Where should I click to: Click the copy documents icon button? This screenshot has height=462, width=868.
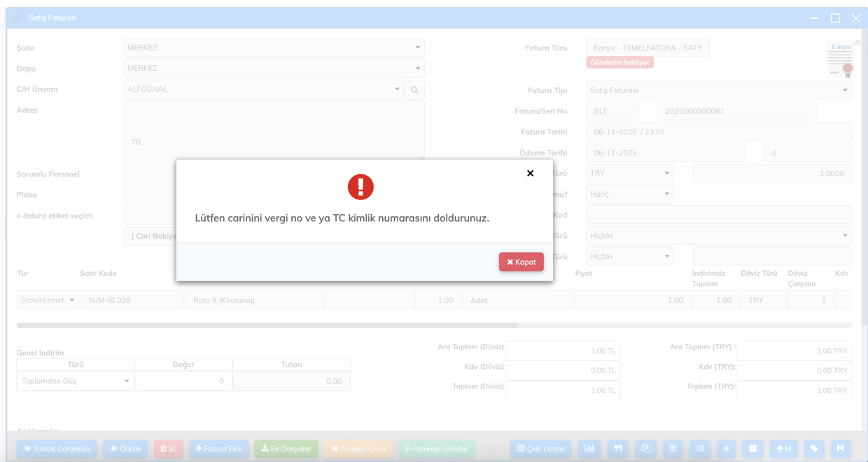[645, 449]
